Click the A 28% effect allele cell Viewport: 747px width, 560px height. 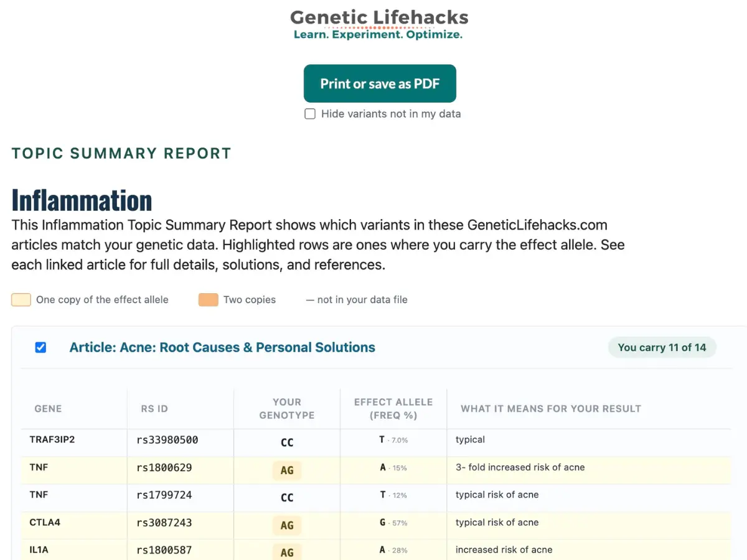pyautogui.click(x=393, y=550)
